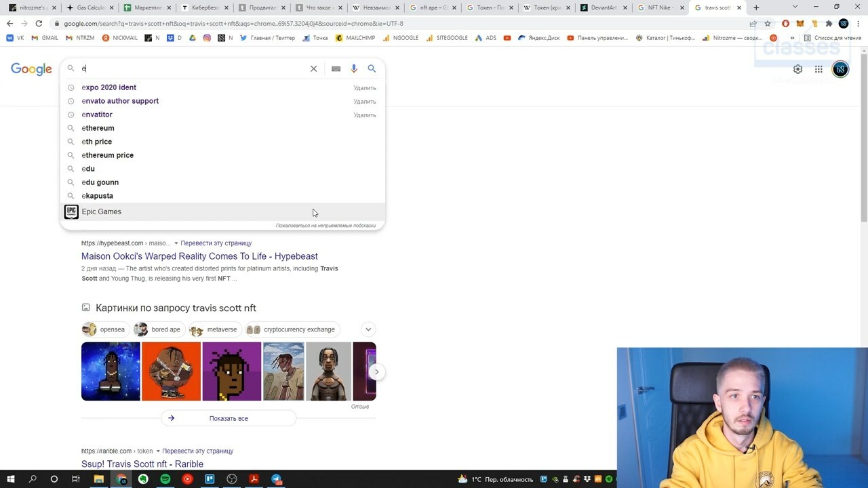Click into Google search input field

(x=193, y=68)
